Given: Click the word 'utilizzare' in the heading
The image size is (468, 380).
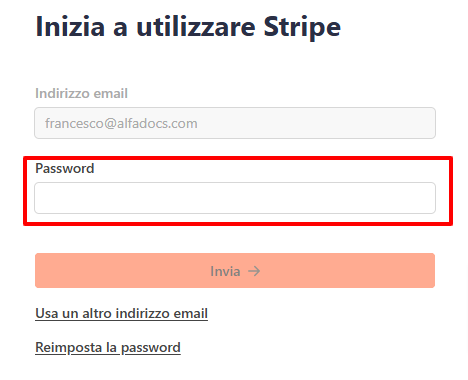Looking at the screenshot, I should coord(196,27).
